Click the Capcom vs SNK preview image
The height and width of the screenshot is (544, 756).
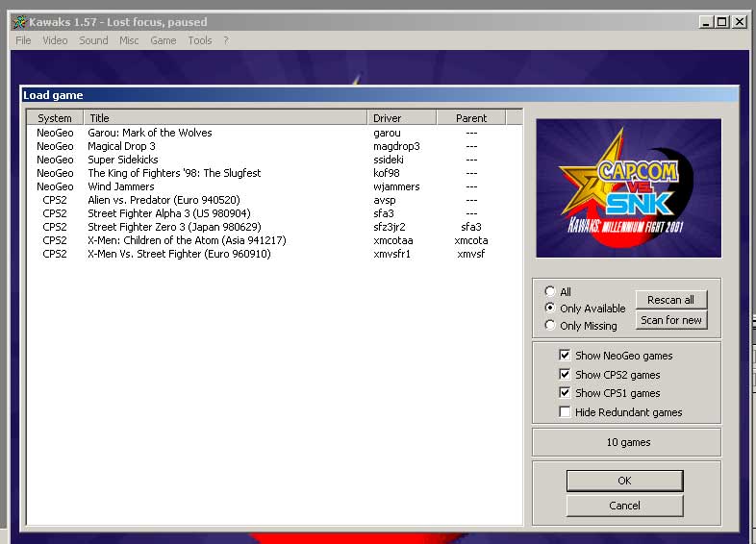627,188
